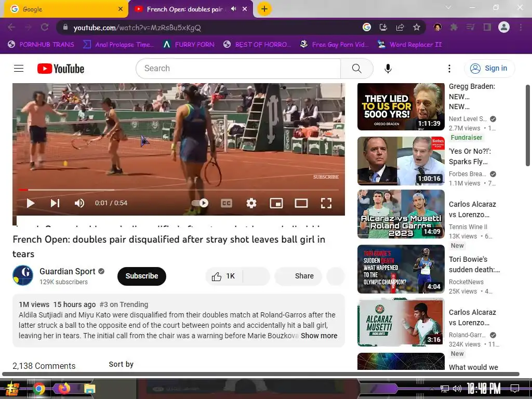
Task: Go to YouTube home via logo
Action: 61,69
